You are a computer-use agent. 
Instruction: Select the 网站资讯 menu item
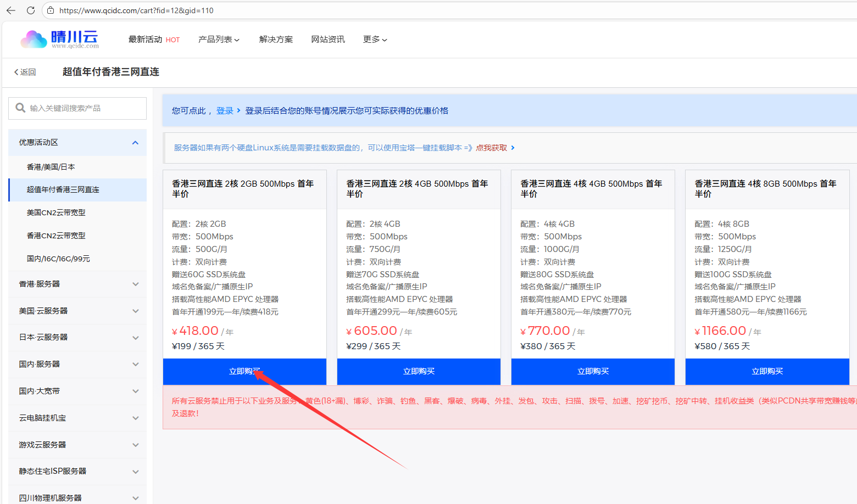point(328,39)
